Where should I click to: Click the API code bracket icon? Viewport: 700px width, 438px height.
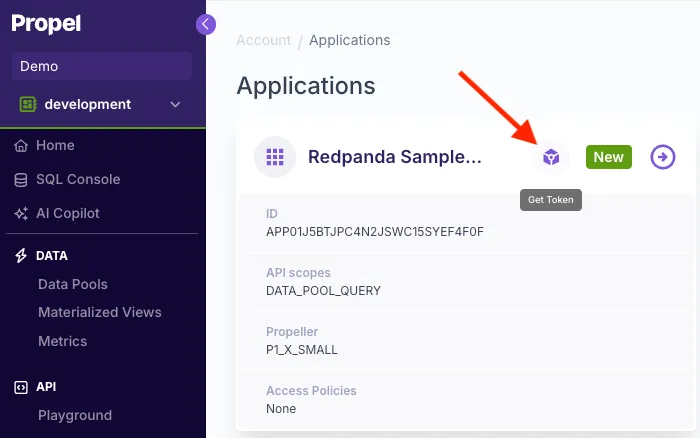21,387
